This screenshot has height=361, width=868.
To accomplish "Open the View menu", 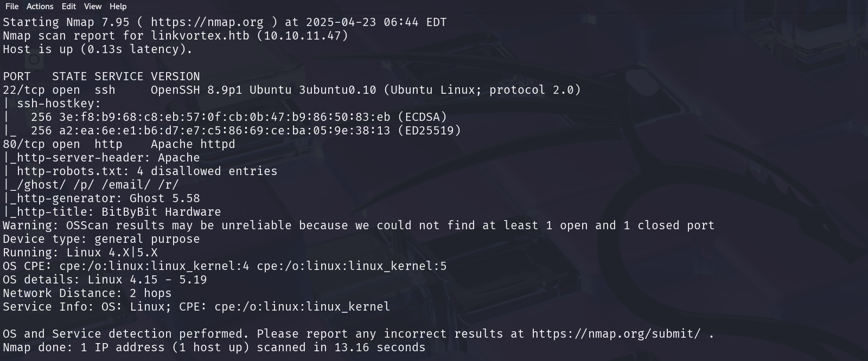I will tap(93, 7).
